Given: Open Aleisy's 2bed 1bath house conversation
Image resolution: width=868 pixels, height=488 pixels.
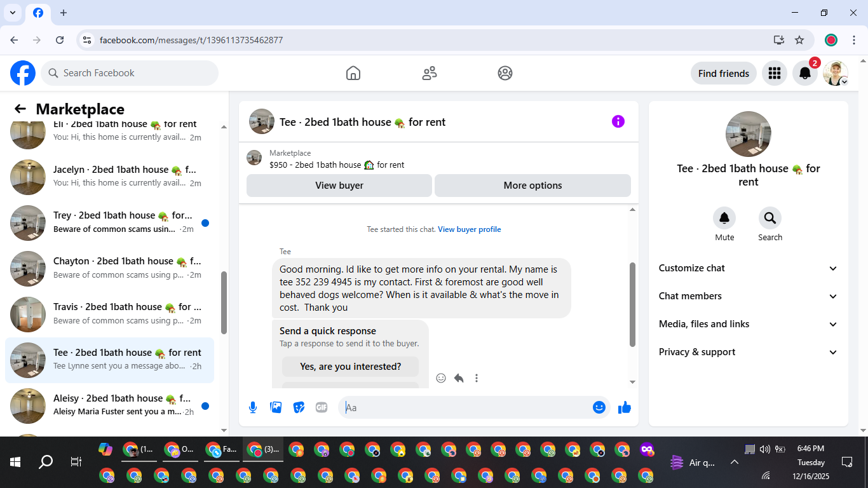Looking at the screenshot, I should pyautogui.click(x=109, y=406).
